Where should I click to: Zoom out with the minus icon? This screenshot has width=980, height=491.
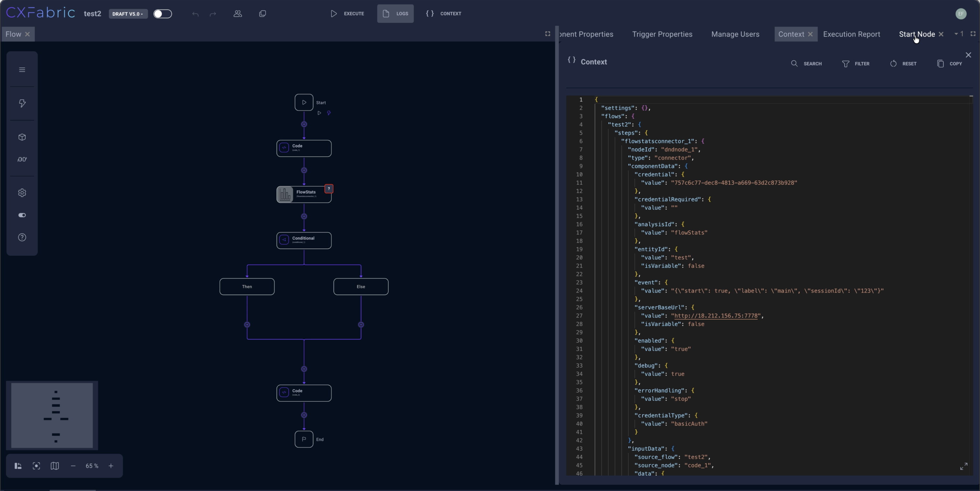(73, 466)
